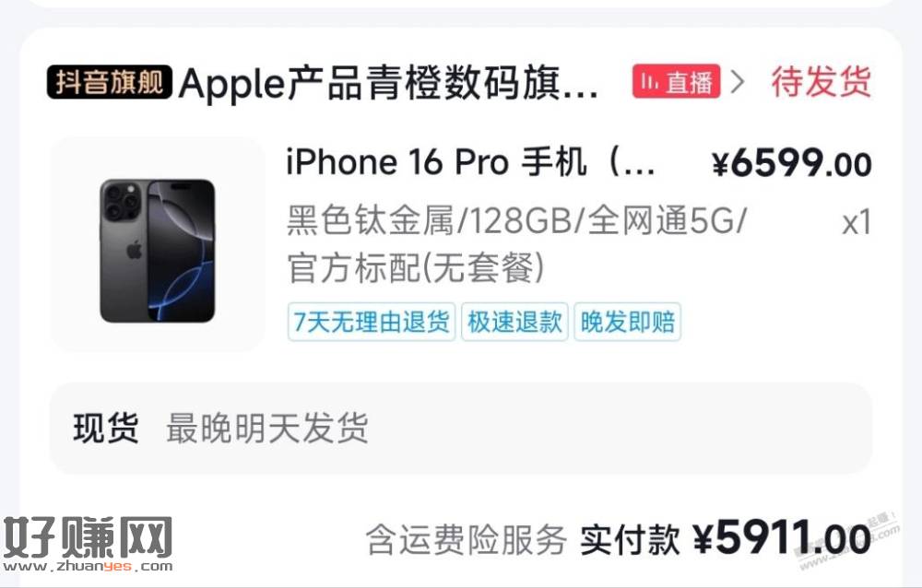The width and height of the screenshot is (922, 588).
Task: Tap the www.zhuanyes.com watermark URL
Action: pyautogui.click(x=88, y=568)
